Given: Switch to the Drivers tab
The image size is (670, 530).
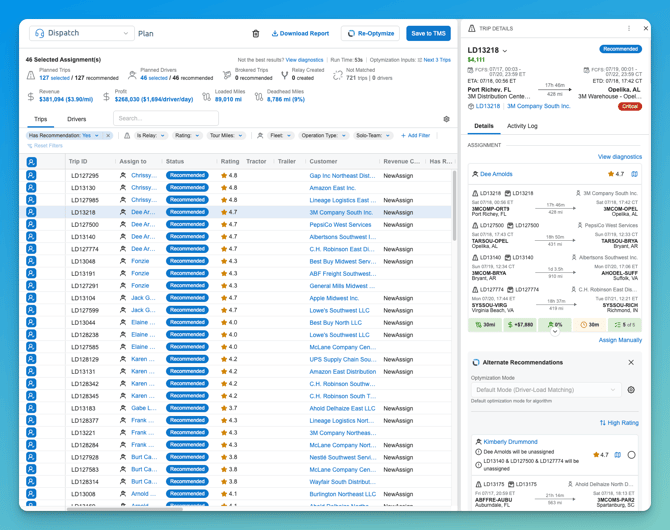Looking at the screenshot, I should (x=76, y=119).
